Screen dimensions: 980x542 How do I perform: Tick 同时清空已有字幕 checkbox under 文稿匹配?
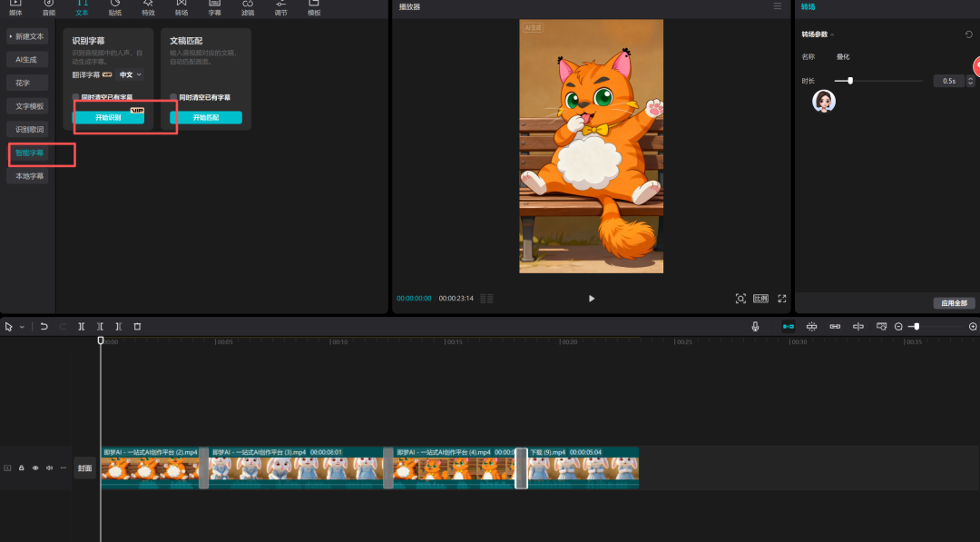tap(174, 97)
